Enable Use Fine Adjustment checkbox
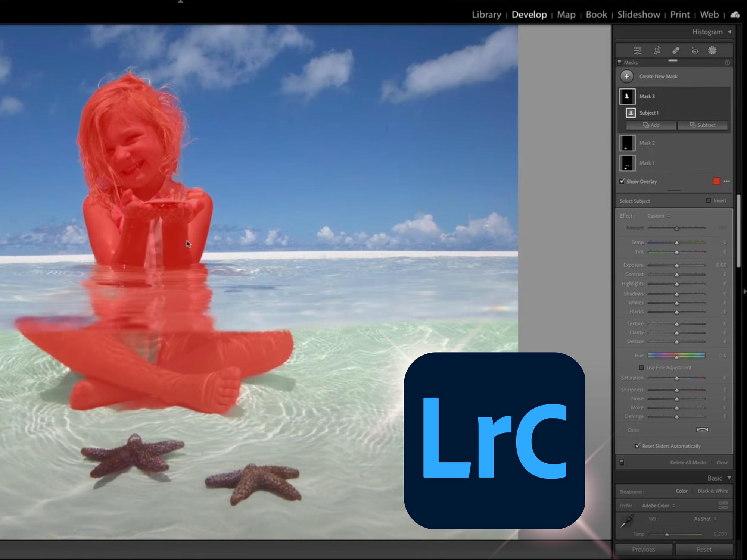Viewport: 747px width, 560px height. (641, 367)
